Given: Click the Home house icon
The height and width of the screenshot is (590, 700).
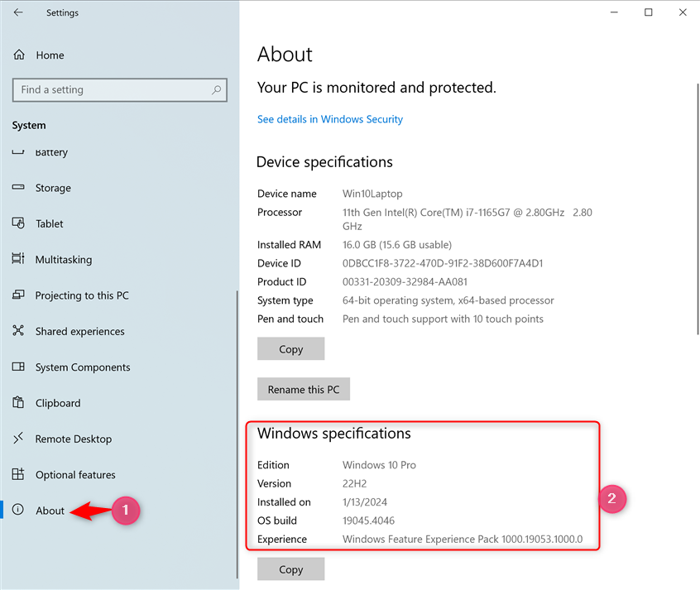Looking at the screenshot, I should (x=19, y=55).
